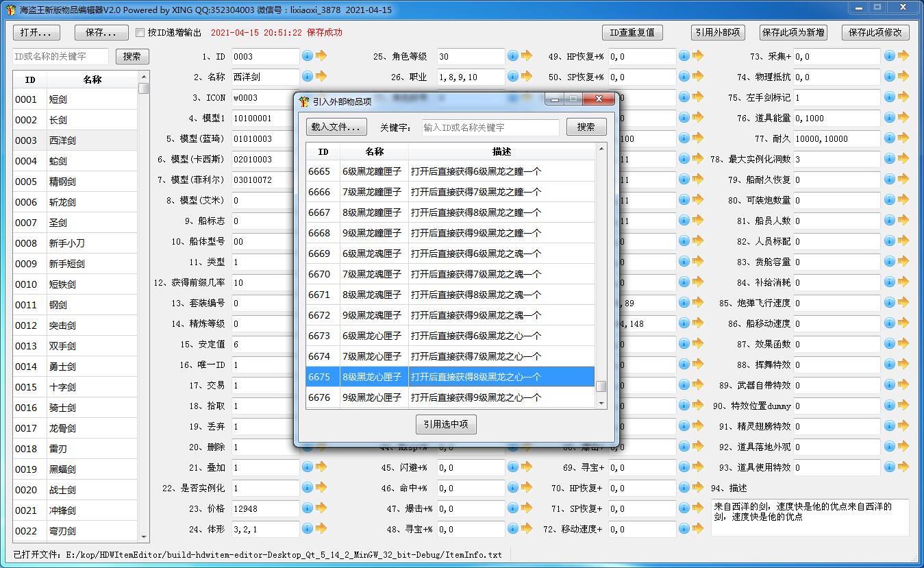Click 保存此项修改 button
Viewport: 924px width, 568px height.
[x=876, y=32]
